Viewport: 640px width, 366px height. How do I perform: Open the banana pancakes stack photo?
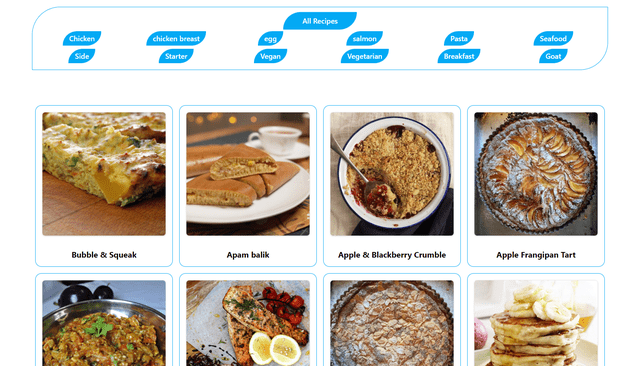(x=536, y=323)
